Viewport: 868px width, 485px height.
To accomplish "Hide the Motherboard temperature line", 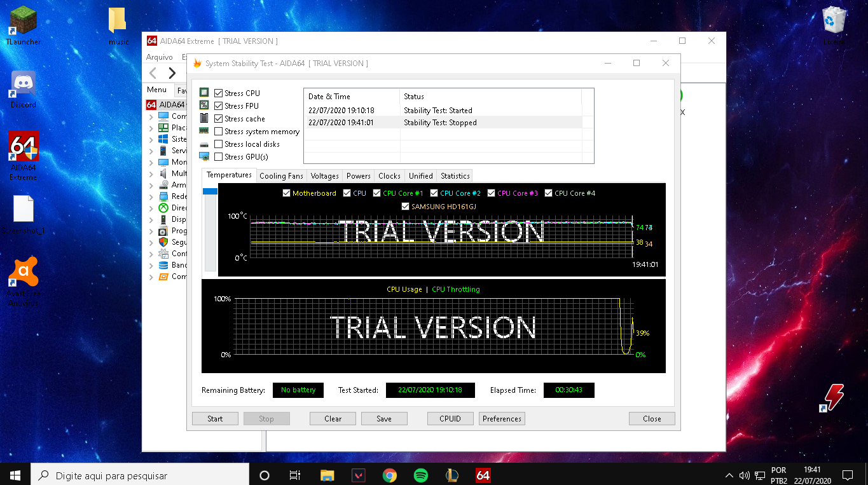I will point(286,193).
